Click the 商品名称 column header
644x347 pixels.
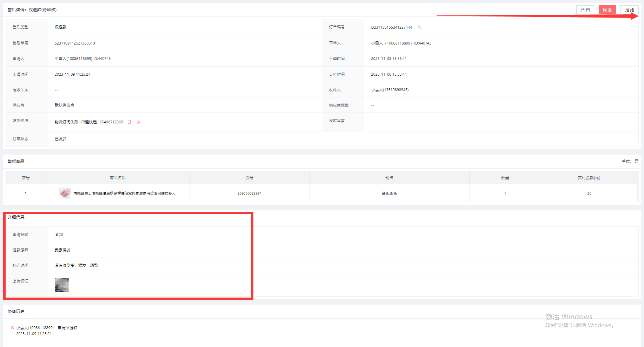coord(118,178)
